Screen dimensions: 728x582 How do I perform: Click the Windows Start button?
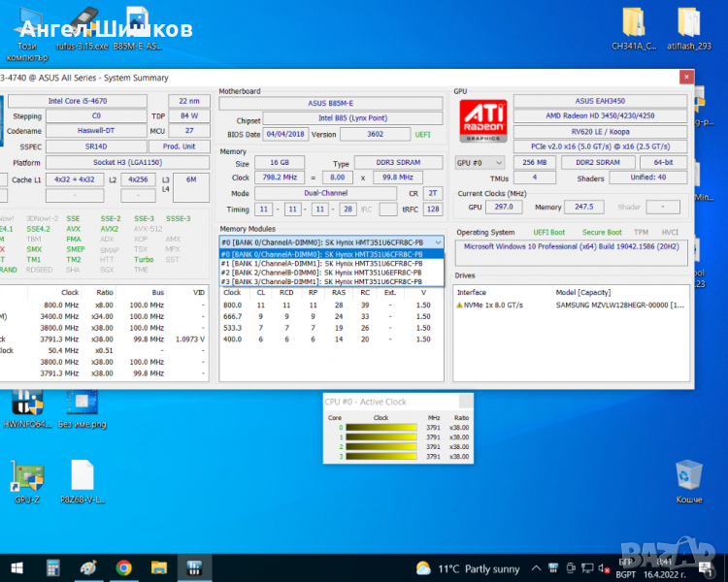click(x=17, y=567)
